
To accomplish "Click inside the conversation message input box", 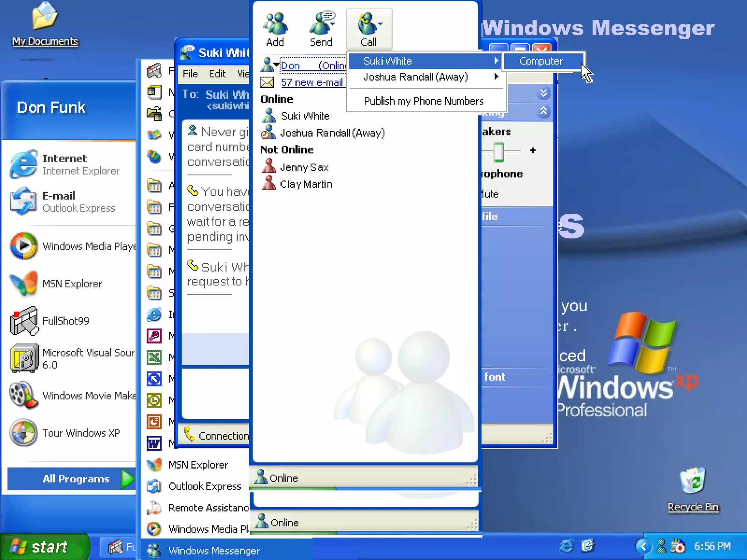I will click(216, 394).
